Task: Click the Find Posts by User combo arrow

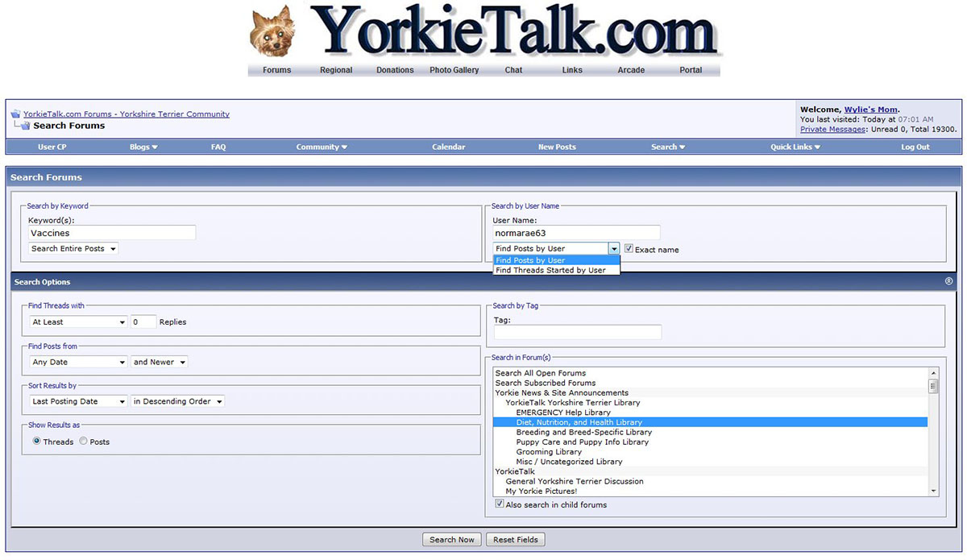Action: [614, 249]
